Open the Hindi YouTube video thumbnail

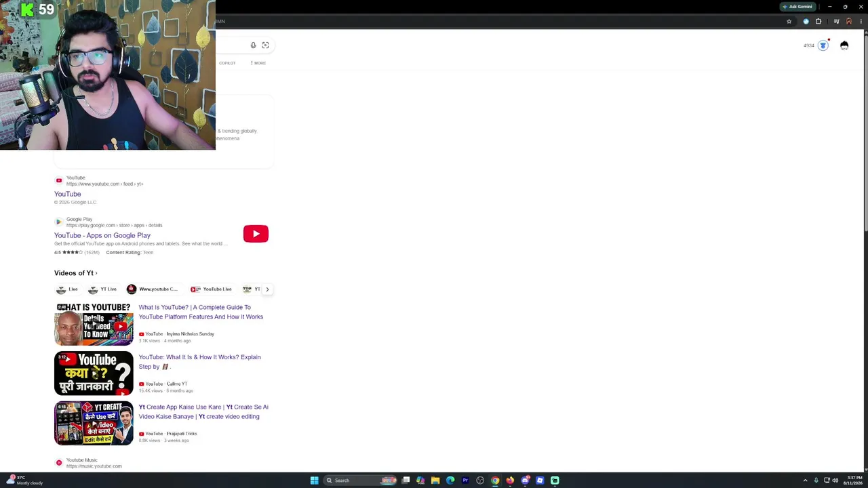pos(94,373)
